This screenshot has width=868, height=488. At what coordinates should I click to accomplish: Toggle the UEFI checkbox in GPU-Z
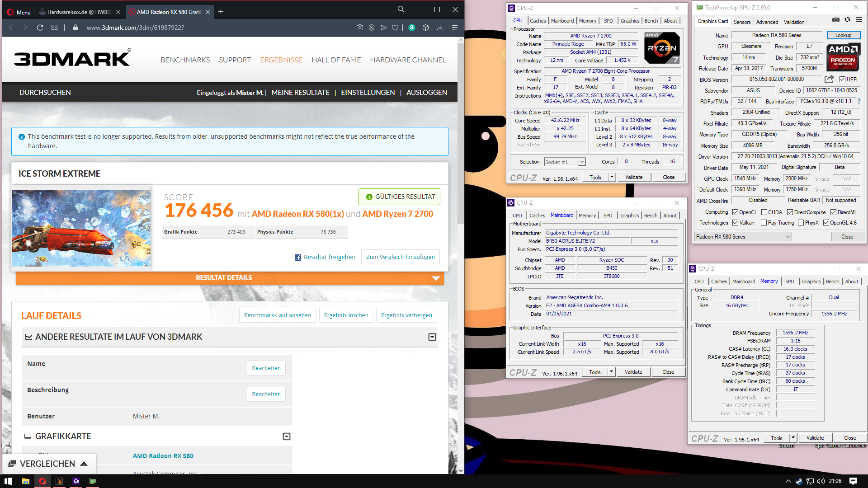point(842,80)
